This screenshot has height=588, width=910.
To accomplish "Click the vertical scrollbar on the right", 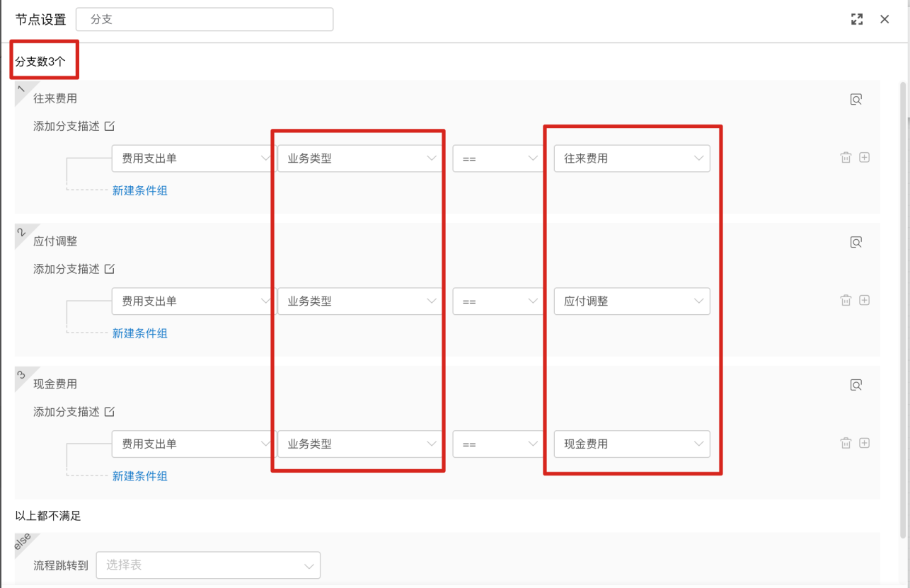I will [x=903, y=283].
